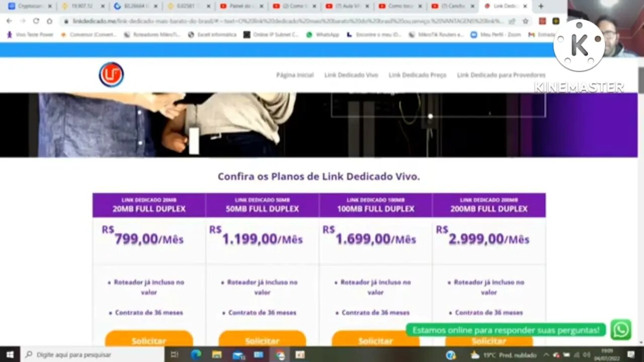This screenshot has width=644, height=362.
Task: Click the site logo in the header
Action: click(x=111, y=75)
